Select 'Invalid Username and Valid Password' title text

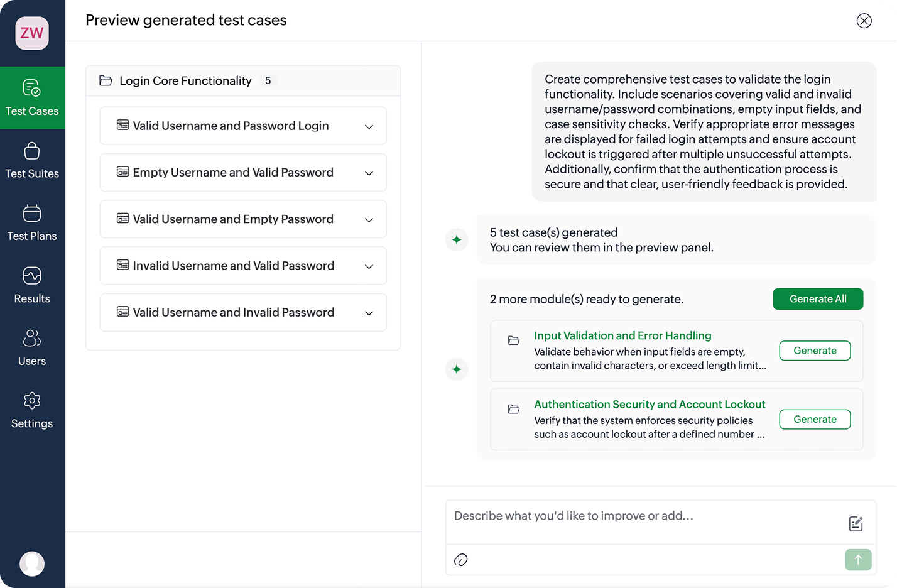pos(234,266)
